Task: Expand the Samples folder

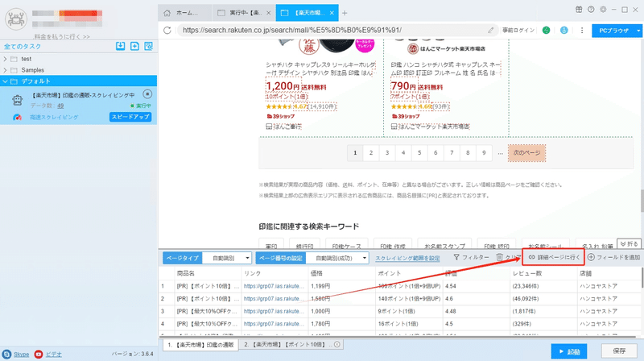Action: [x=5, y=70]
